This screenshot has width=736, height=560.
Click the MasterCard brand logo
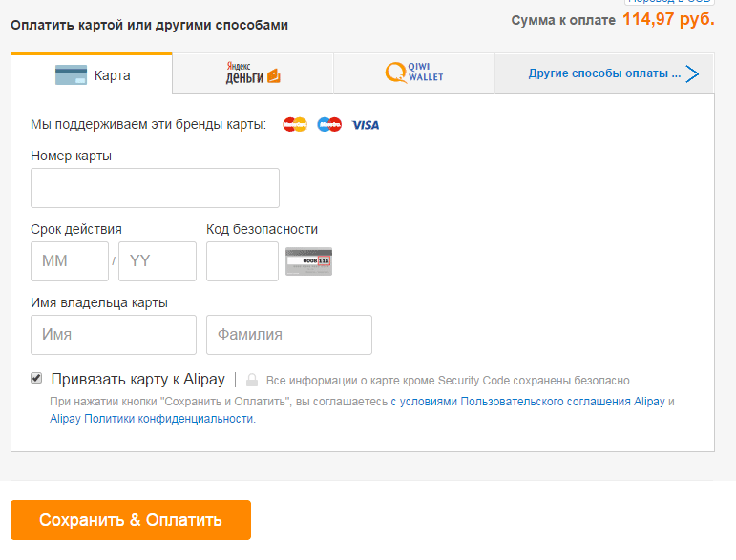click(295, 125)
